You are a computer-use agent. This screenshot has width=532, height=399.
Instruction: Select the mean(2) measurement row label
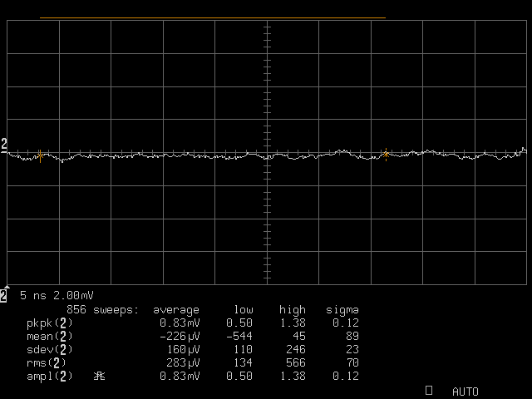pyautogui.click(x=50, y=337)
